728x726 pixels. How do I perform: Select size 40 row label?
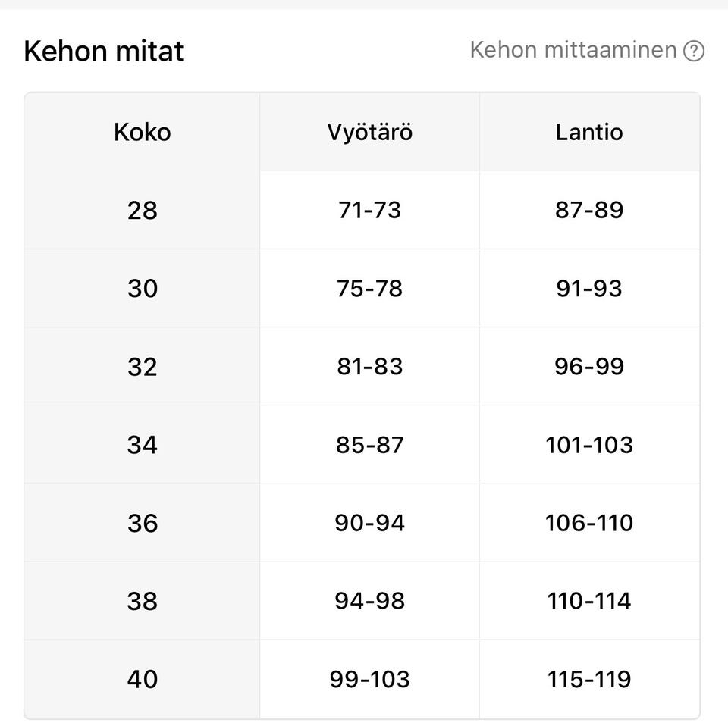coord(143,679)
